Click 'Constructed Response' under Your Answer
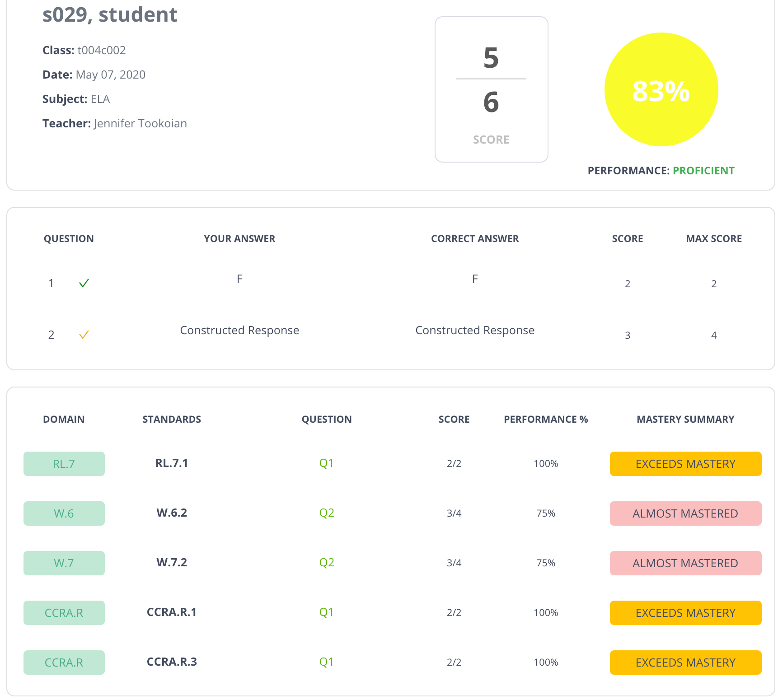The image size is (778, 700). click(x=239, y=330)
